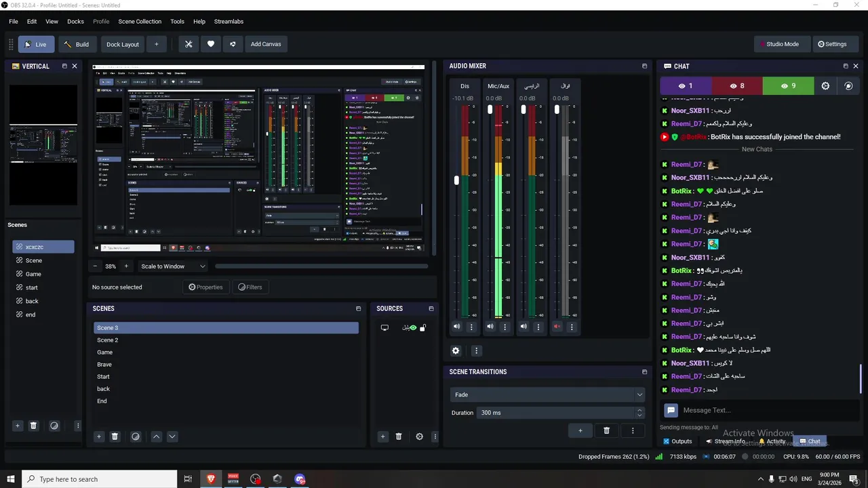Viewport: 868px width, 488px height.
Task: Add a new scene in the Scenes dock
Action: (x=98, y=436)
